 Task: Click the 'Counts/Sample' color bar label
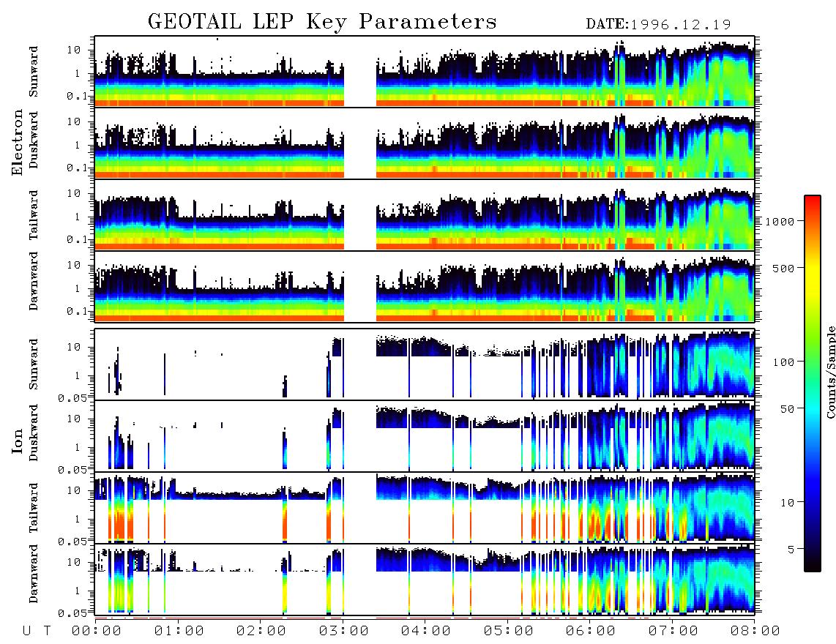tap(830, 372)
